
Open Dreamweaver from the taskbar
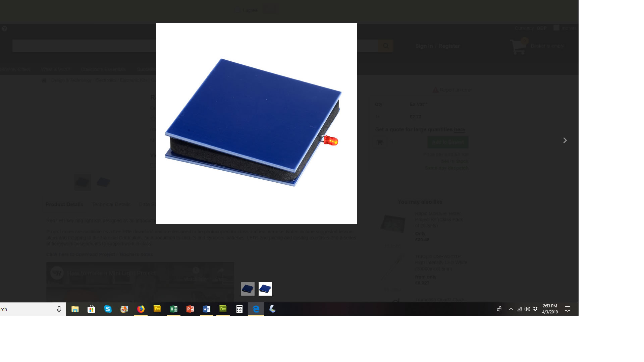(223, 309)
